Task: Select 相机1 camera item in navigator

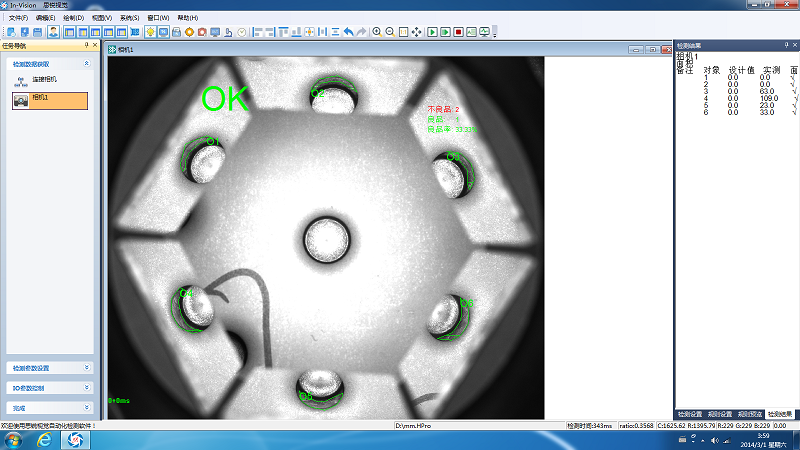Action: coord(40,100)
